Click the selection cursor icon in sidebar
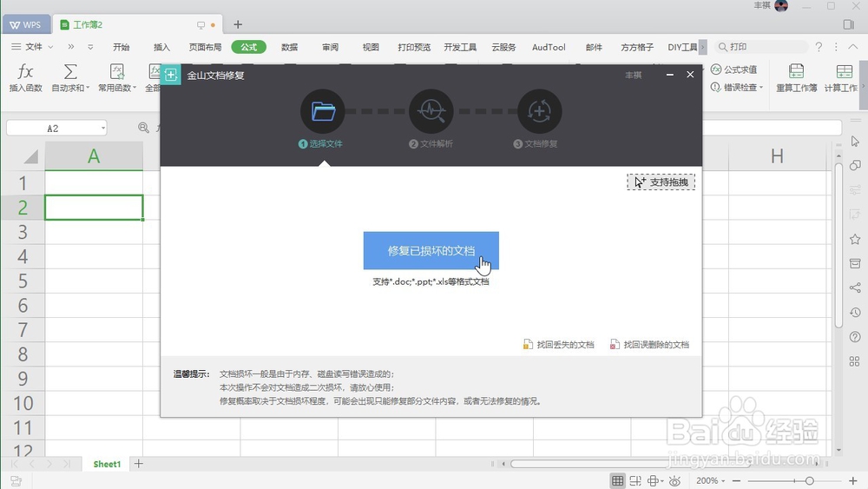Screen dimensions: 868x489 [855, 142]
